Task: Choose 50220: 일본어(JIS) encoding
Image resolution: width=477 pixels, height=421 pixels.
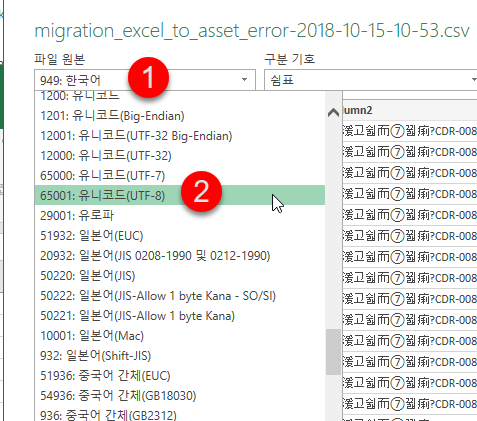Action: [180, 276]
